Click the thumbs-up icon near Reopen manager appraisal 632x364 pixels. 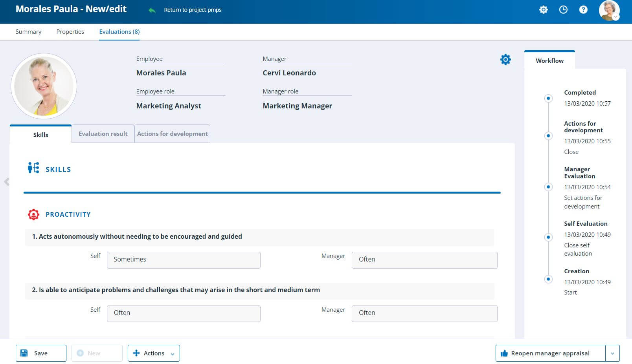[x=504, y=353]
